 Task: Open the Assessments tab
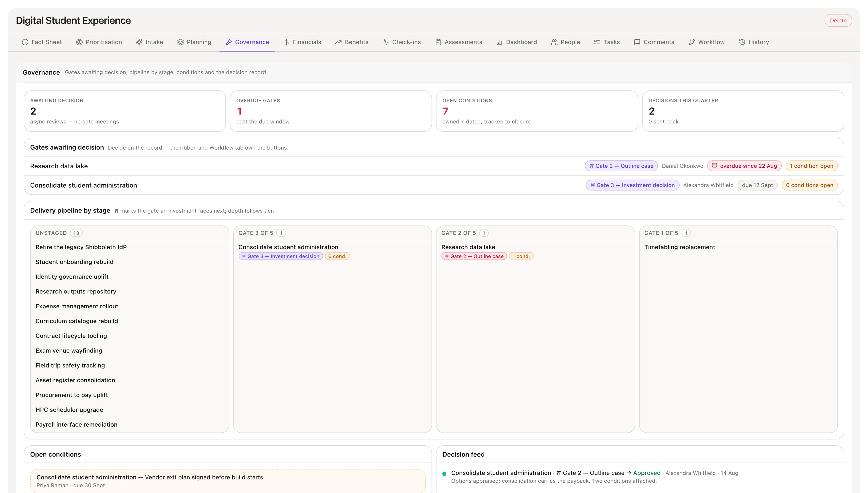coord(459,42)
